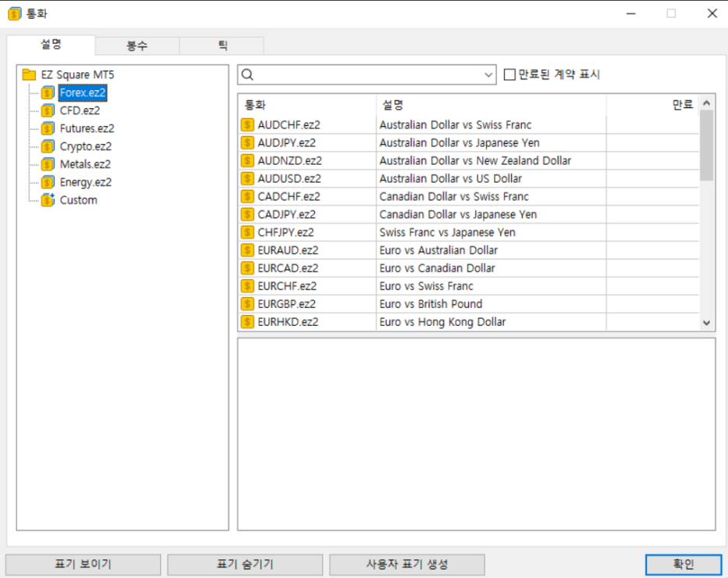Click 'Canadian Dollar vs Swiss Franc' description

click(x=454, y=196)
